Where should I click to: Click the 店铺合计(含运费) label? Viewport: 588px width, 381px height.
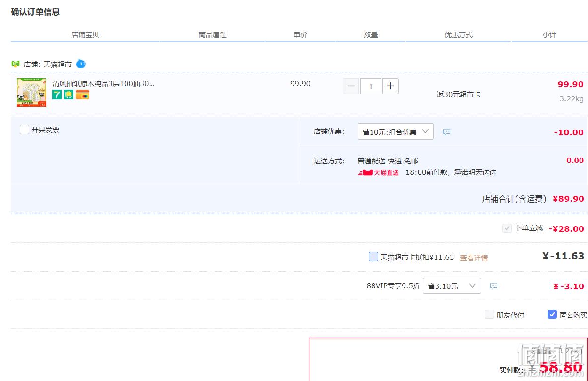click(514, 199)
